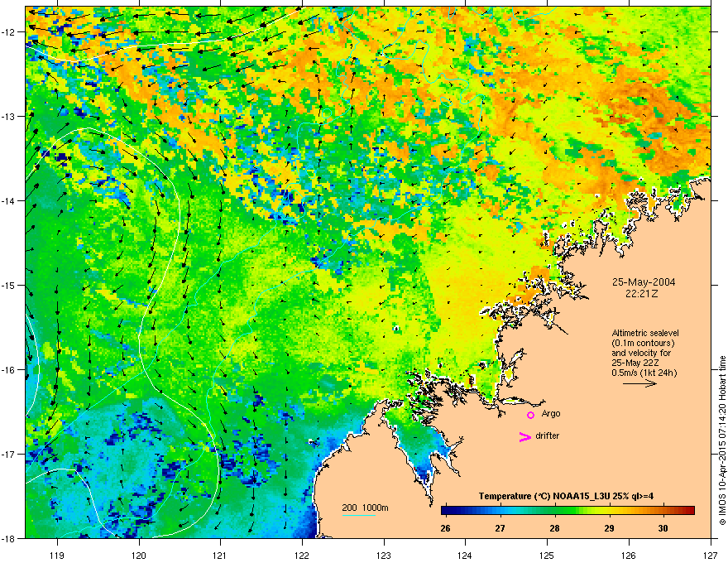Click the latitude axis label -12
This screenshot has height=563, width=728.
click(9, 31)
